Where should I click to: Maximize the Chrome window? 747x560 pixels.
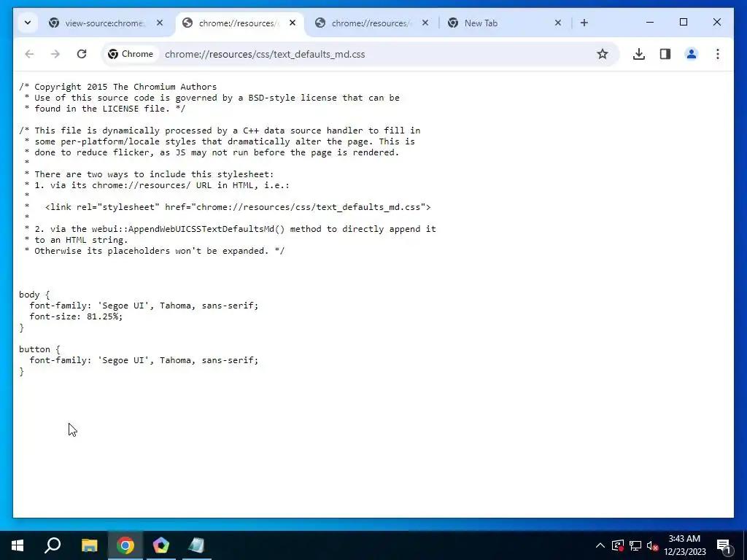point(683,23)
